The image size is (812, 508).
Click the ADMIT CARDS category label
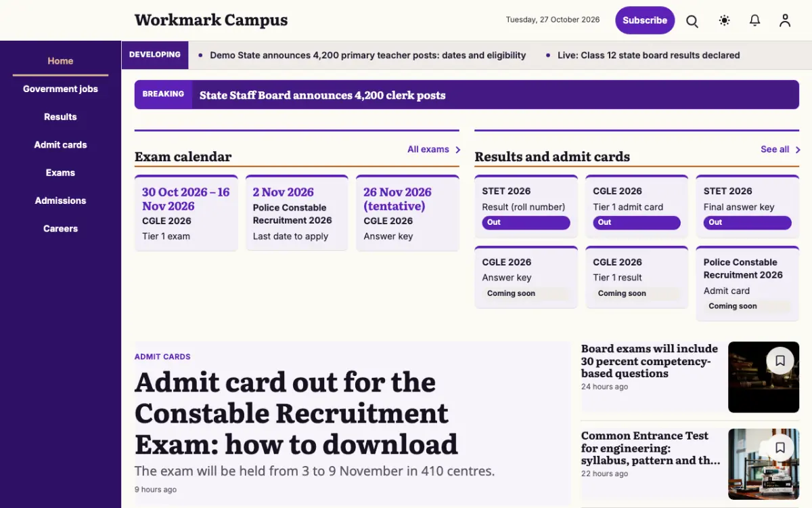[162, 357]
